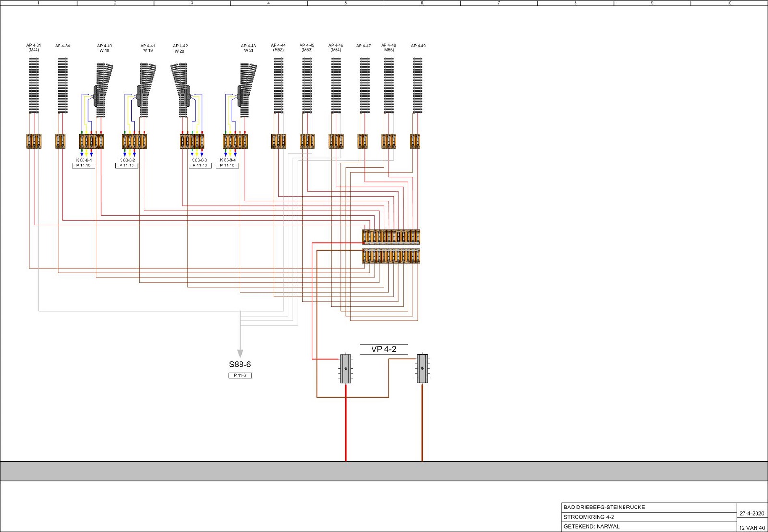
Task: Select the track symbol under AP 4-49
Action: pyautogui.click(x=418, y=85)
